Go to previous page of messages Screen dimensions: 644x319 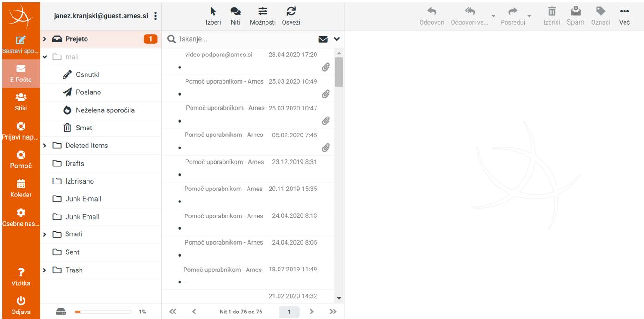tap(194, 312)
